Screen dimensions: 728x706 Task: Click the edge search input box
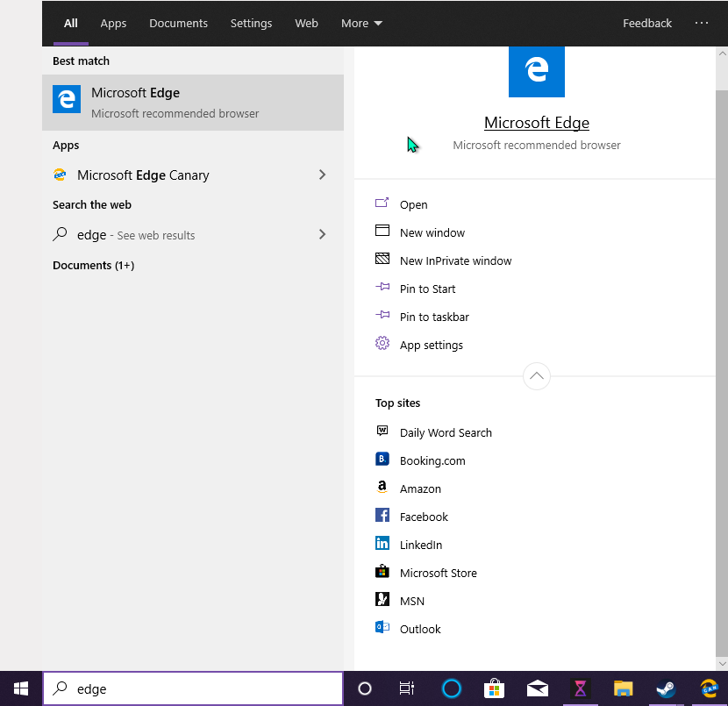pos(193,688)
